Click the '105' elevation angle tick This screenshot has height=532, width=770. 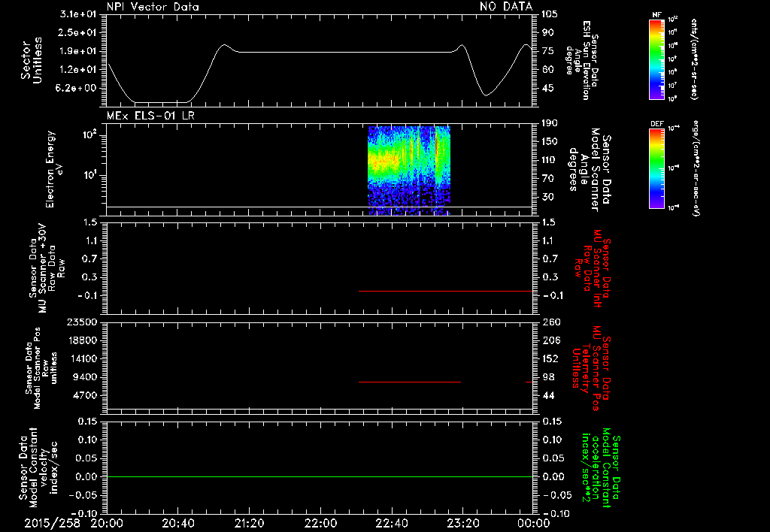tap(550, 14)
